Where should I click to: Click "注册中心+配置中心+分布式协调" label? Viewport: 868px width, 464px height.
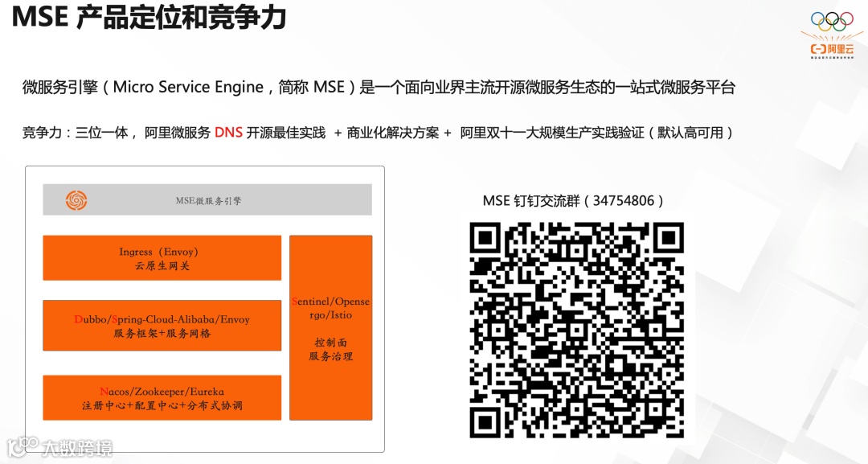pyautogui.click(x=162, y=406)
